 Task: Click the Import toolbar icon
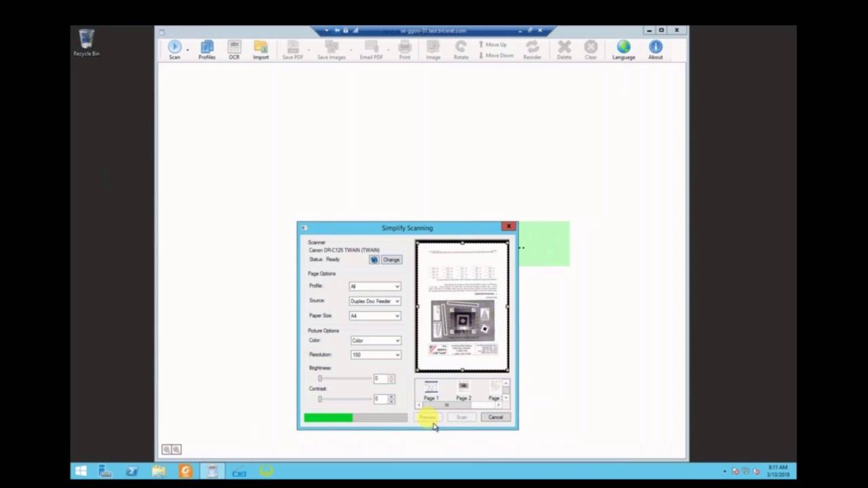(260, 49)
